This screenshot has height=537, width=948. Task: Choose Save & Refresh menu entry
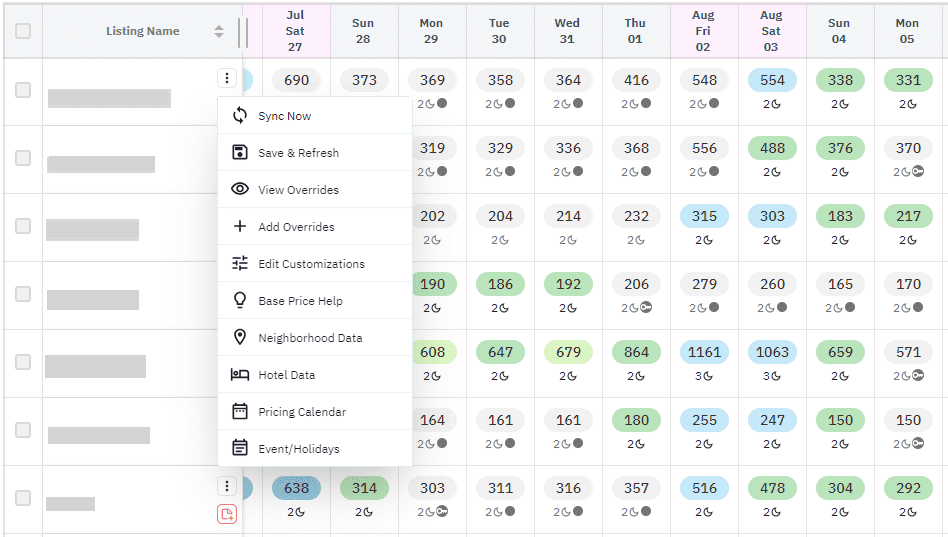(315, 152)
